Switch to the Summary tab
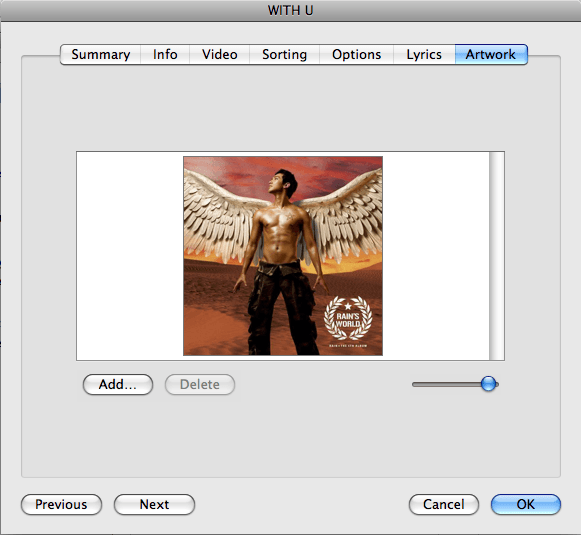The image size is (581, 535). coord(100,54)
